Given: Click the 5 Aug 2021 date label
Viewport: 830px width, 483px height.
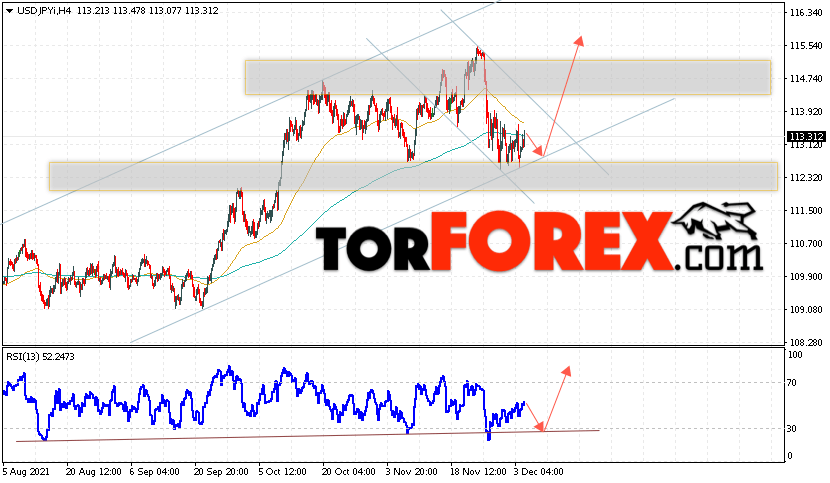Looking at the screenshot, I should point(26,471).
